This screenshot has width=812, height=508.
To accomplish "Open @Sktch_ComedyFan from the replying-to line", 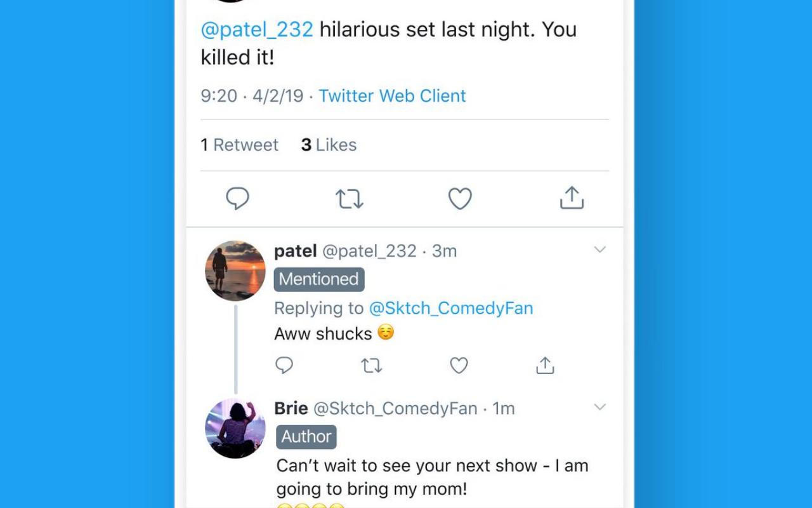I will click(452, 308).
